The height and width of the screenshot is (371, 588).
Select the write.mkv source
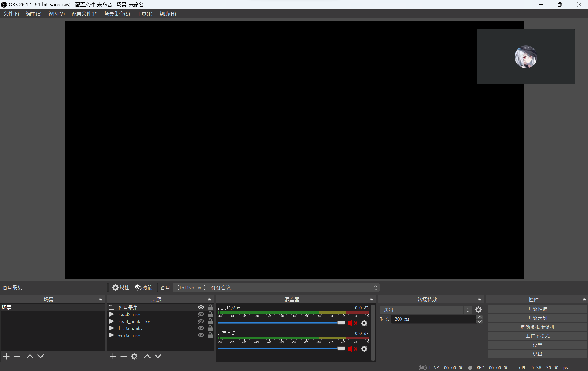point(160,335)
